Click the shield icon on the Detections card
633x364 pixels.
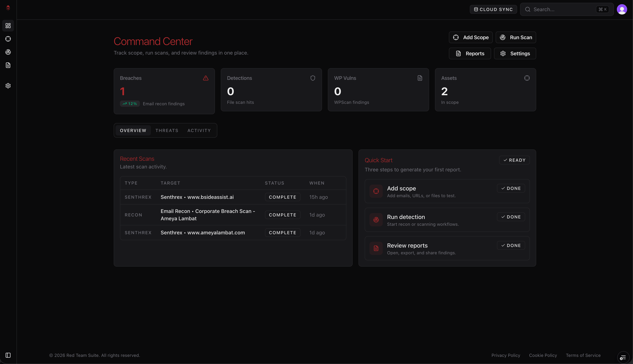(x=313, y=78)
